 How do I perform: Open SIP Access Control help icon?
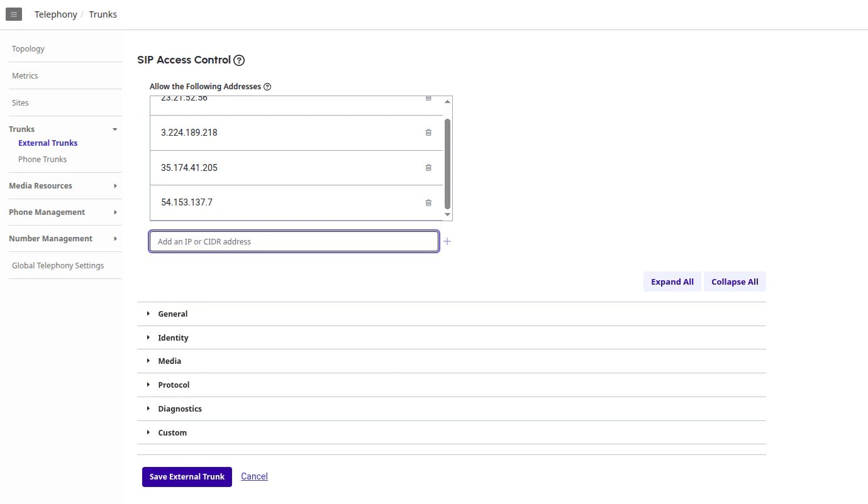239,60
